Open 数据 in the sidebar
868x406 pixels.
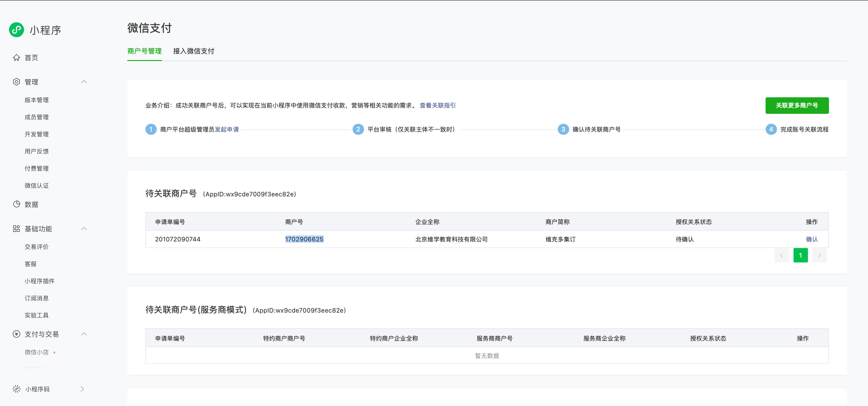click(x=31, y=205)
